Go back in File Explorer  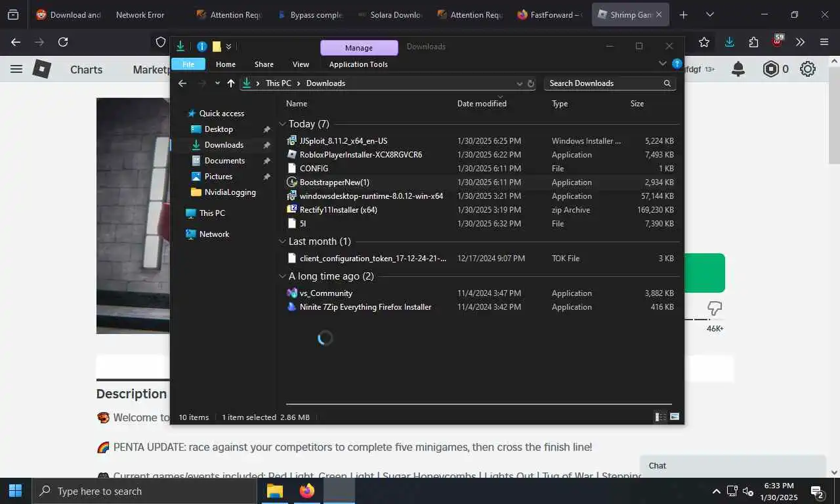pos(183,83)
